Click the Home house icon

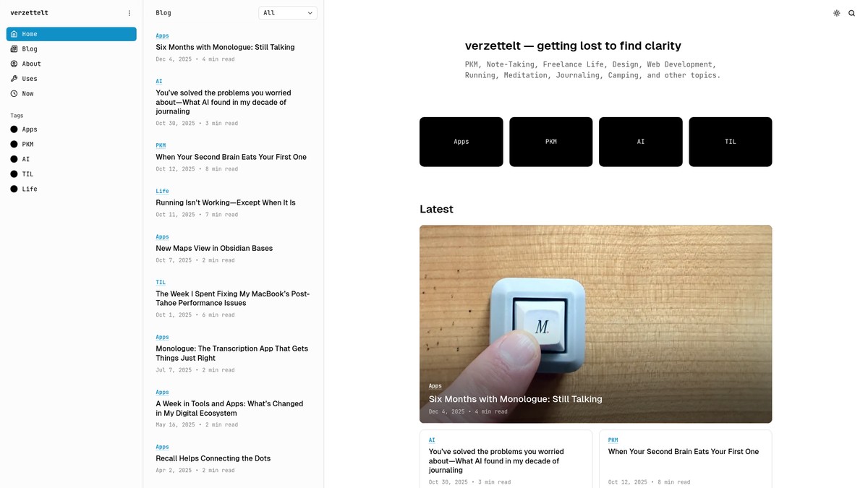click(x=14, y=34)
